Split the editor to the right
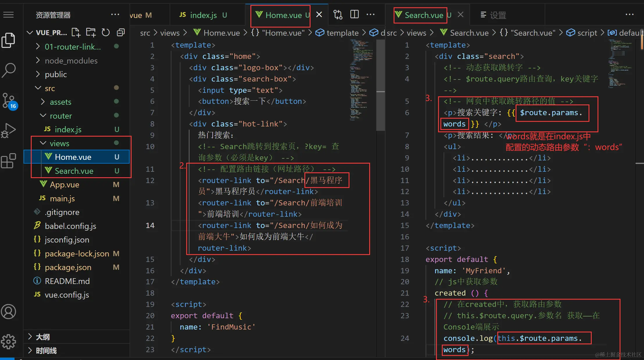The height and width of the screenshot is (360, 644). pyautogui.click(x=354, y=15)
